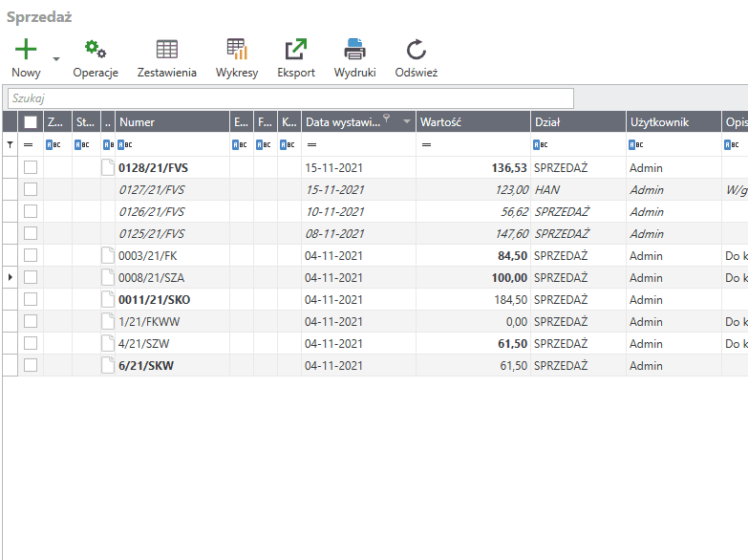Click the Eksport icon
Image resolution: width=748 pixels, height=560 pixels.
pyautogui.click(x=296, y=50)
